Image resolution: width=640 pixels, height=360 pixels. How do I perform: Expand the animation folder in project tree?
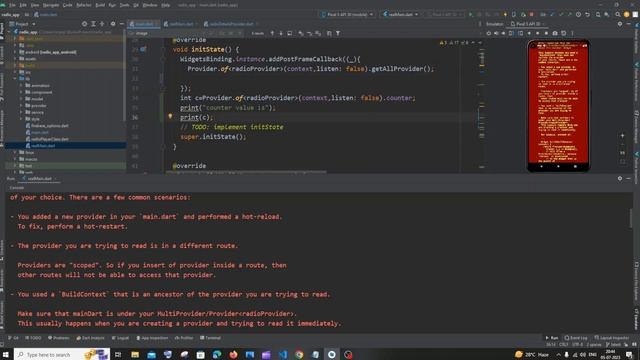(x=22, y=85)
